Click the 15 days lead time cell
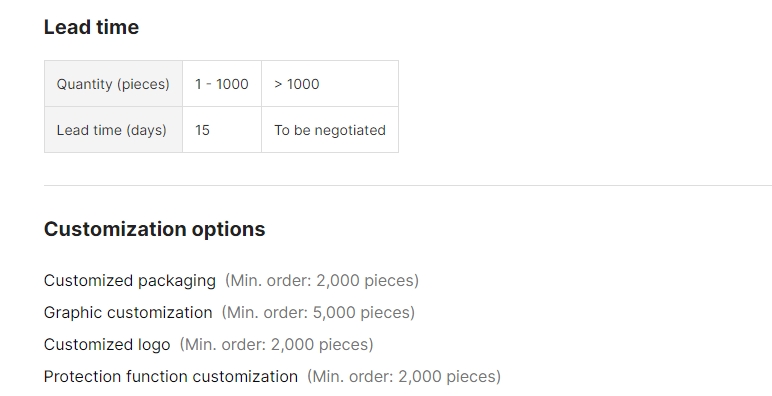772x396 pixels. [222, 130]
